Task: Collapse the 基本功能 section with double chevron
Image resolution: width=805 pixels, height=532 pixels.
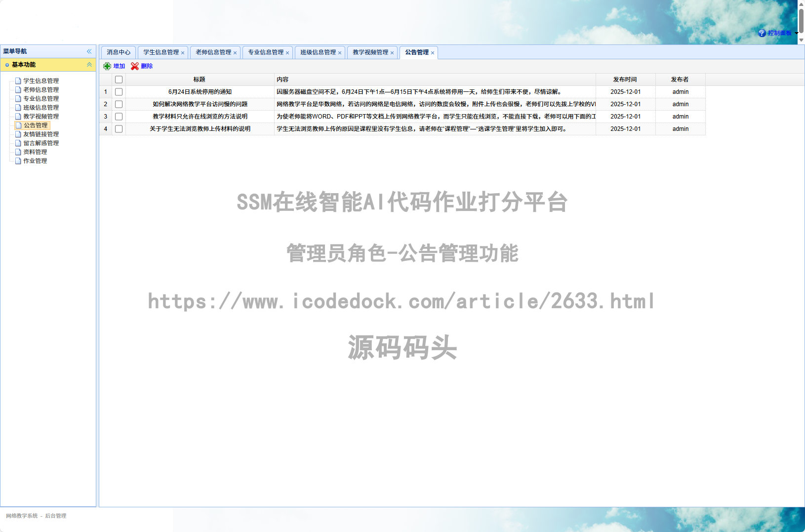Action: pos(89,65)
